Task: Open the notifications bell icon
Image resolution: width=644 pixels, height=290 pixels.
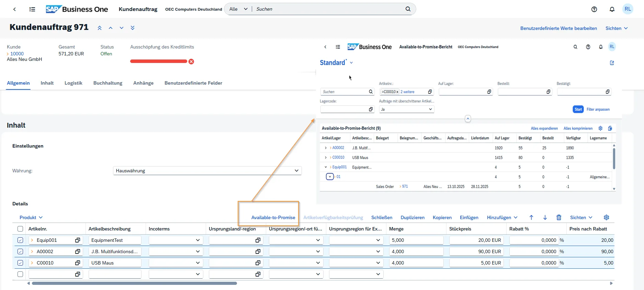Action: tap(612, 9)
